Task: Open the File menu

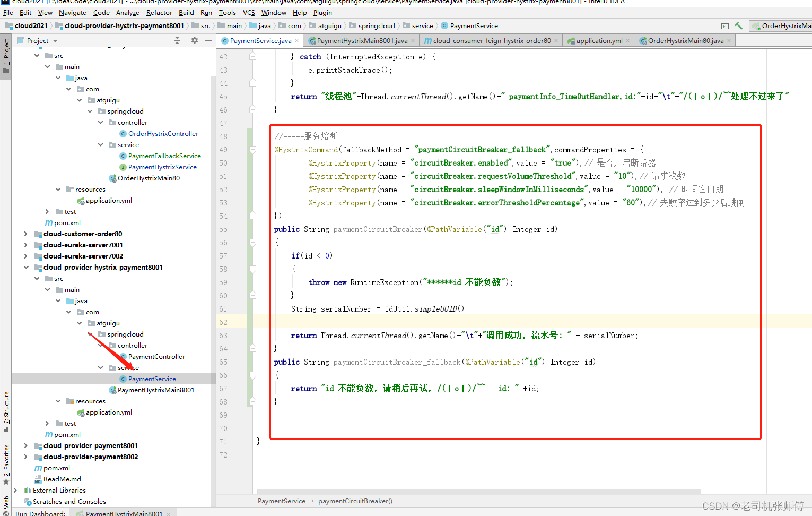Action: [8, 12]
